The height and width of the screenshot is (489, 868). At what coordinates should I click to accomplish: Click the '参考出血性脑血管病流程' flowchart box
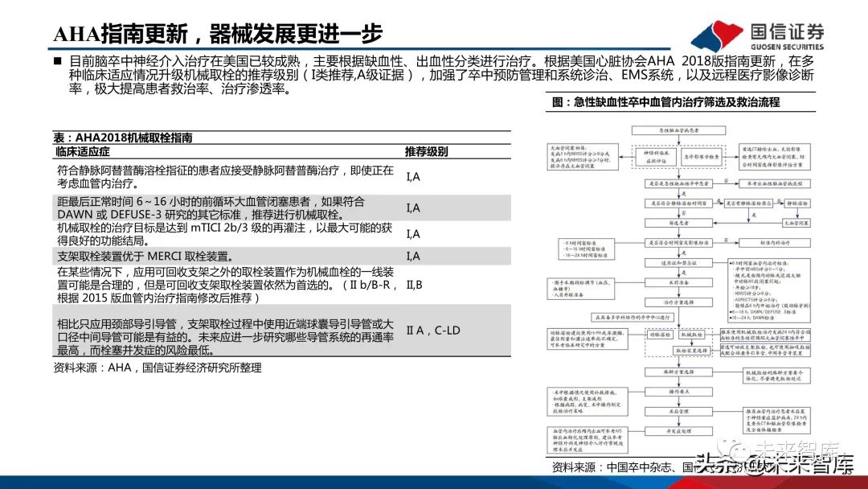(775, 183)
